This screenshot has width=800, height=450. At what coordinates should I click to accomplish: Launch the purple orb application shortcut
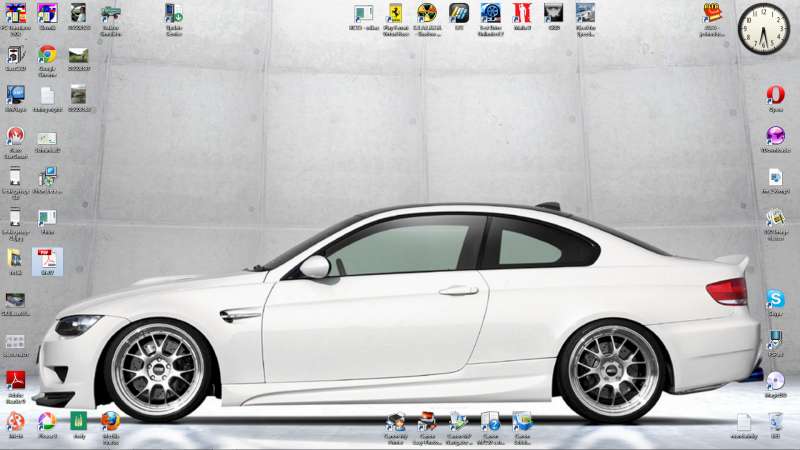775,136
